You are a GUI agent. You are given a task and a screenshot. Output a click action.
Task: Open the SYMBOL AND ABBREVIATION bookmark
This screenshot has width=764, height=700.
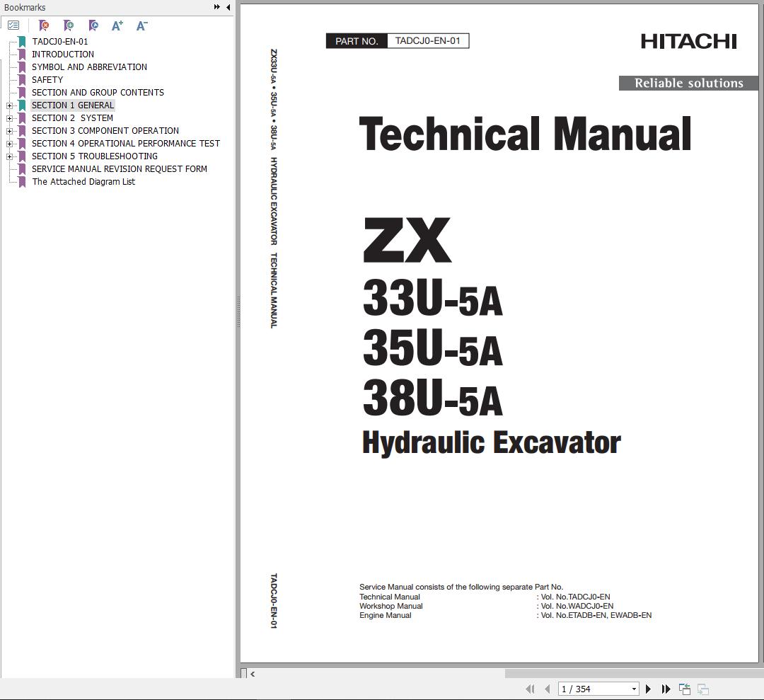tap(89, 67)
